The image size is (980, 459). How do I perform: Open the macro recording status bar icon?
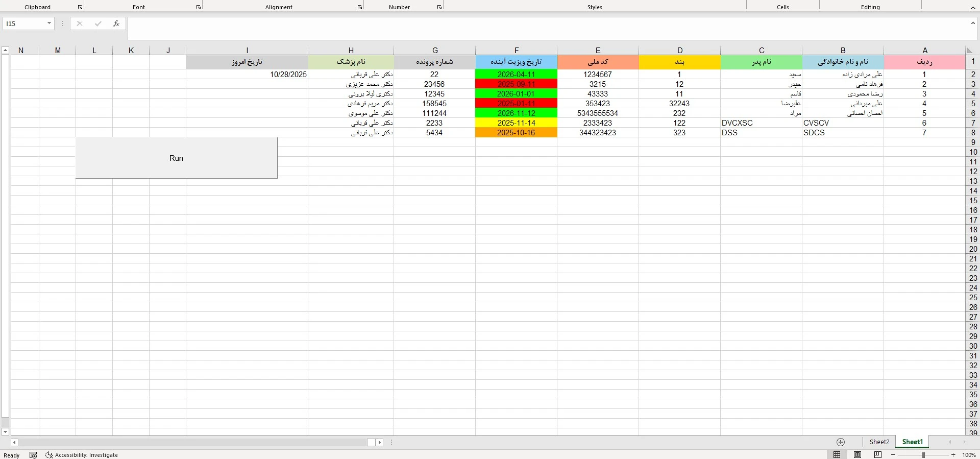(x=33, y=455)
